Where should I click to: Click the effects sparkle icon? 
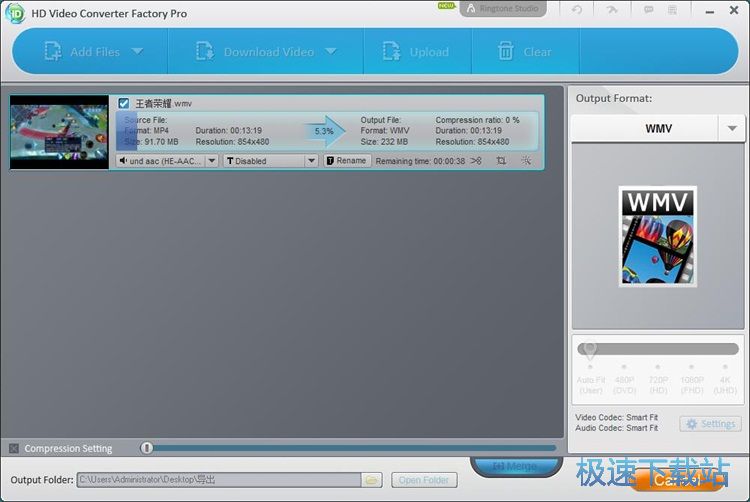click(526, 161)
